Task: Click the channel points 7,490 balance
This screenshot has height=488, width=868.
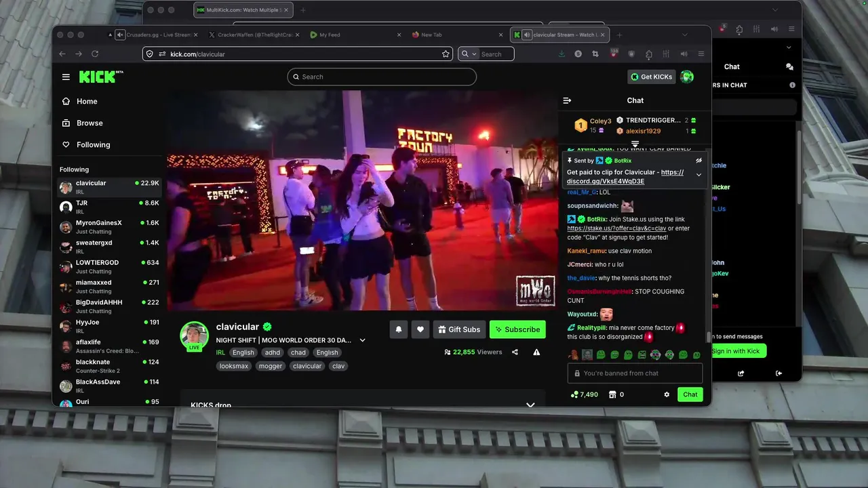Action: tap(585, 394)
